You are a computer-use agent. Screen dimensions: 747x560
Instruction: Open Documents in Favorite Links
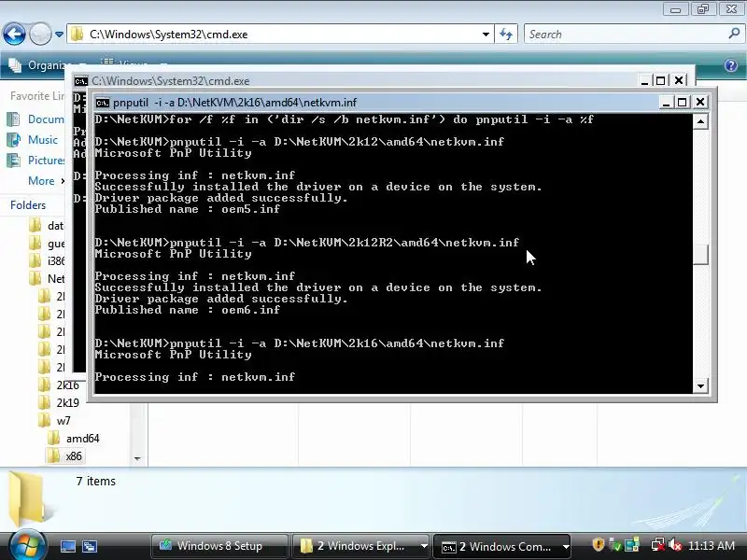[35, 119]
